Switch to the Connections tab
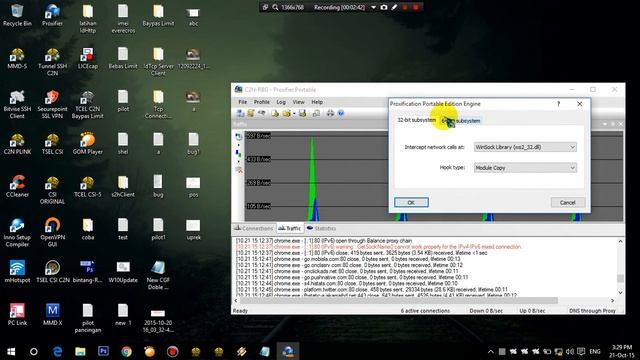This screenshot has height=360, width=640. pos(253,228)
